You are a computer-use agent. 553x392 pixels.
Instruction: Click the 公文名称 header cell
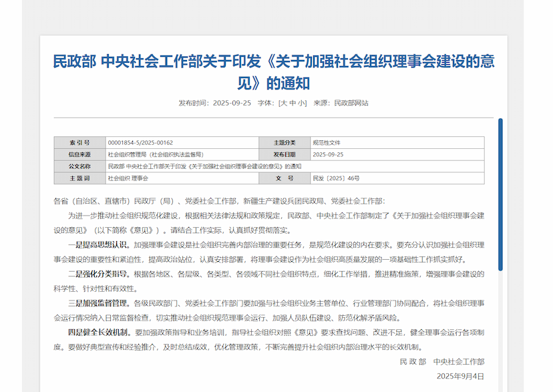coord(79,166)
